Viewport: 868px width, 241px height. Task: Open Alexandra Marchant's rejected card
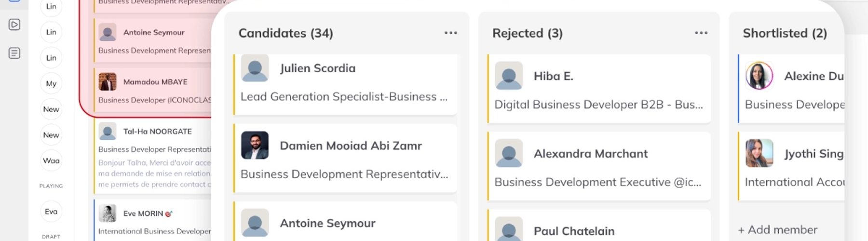tap(599, 166)
